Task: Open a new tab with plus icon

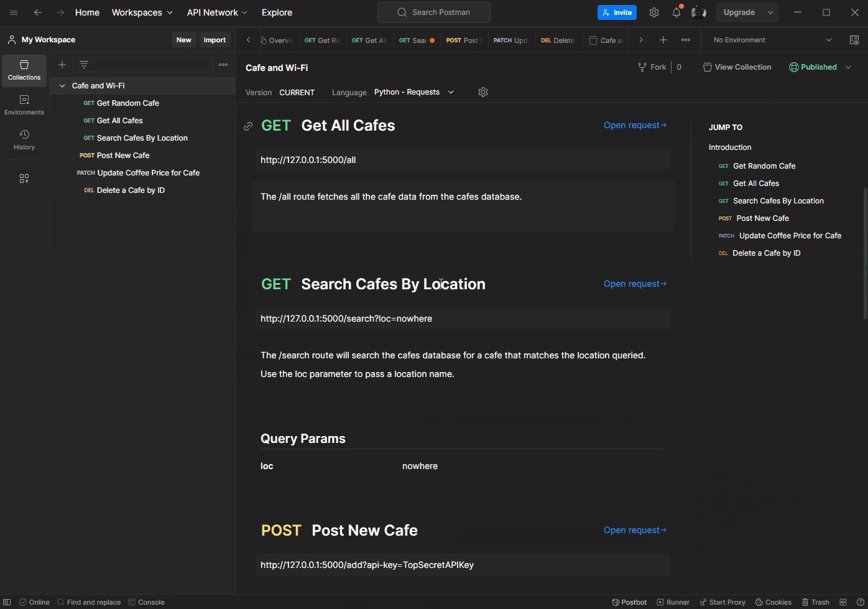Action: click(x=663, y=40)
